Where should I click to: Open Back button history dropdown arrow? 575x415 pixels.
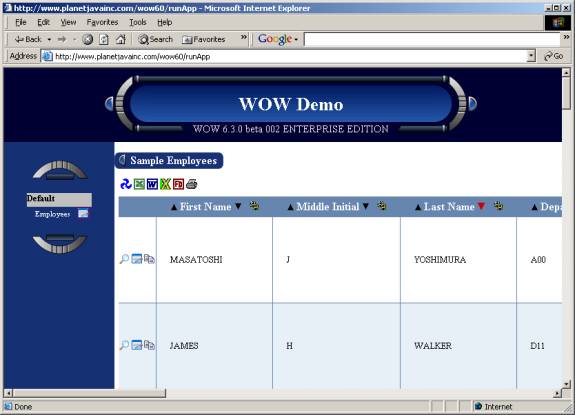[x=49, y=39]
